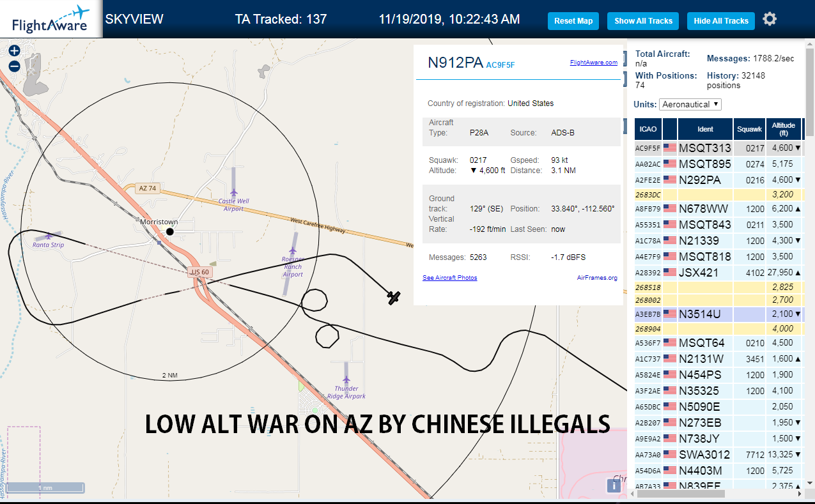Screen dimensions: 815x504
Task: Open the AirFrames.org link
Action: click(x=597, y=278)
